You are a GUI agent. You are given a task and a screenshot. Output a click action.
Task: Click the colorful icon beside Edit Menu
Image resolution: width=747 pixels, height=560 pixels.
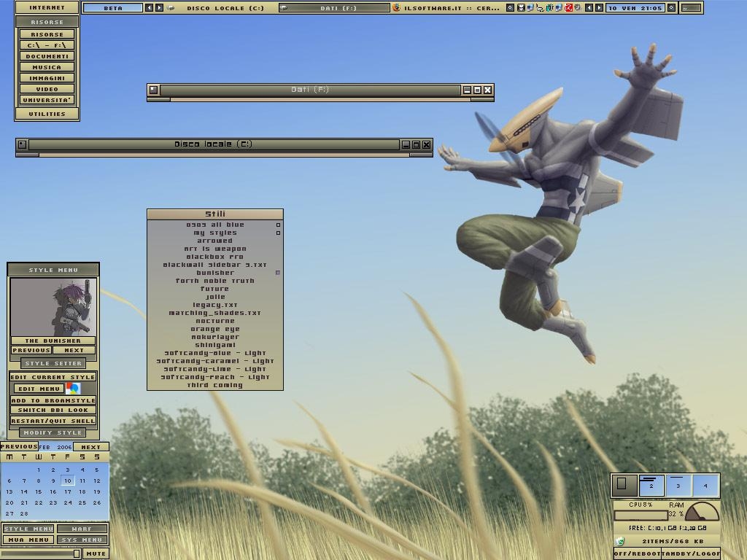pyautogui.click(x=73, y=389)
